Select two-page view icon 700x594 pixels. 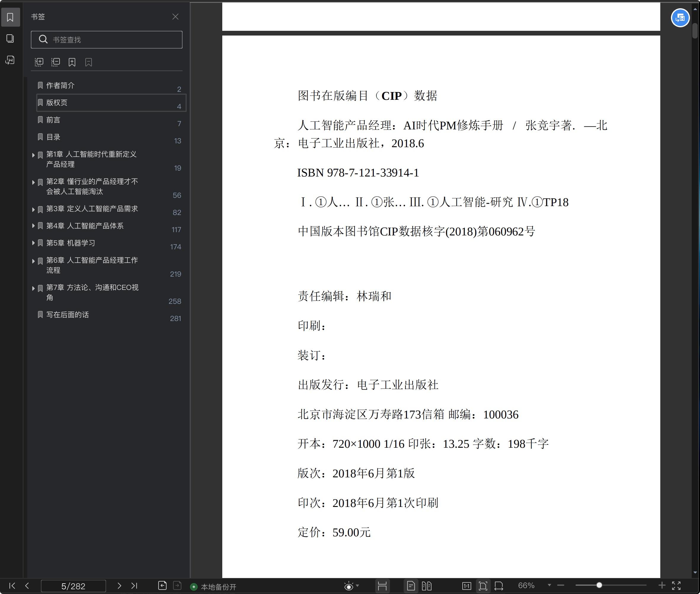click(x=427, y=586)
